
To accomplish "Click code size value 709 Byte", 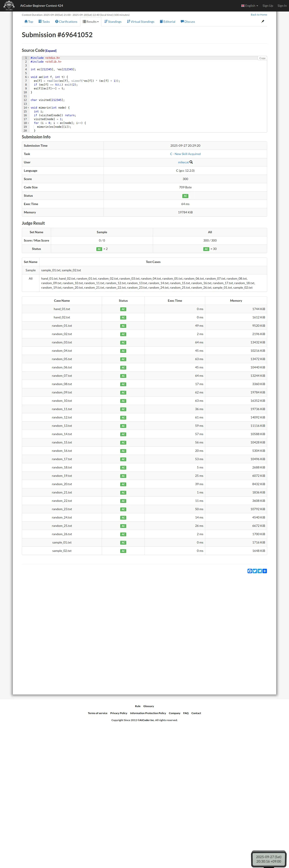I will (185, 187).
